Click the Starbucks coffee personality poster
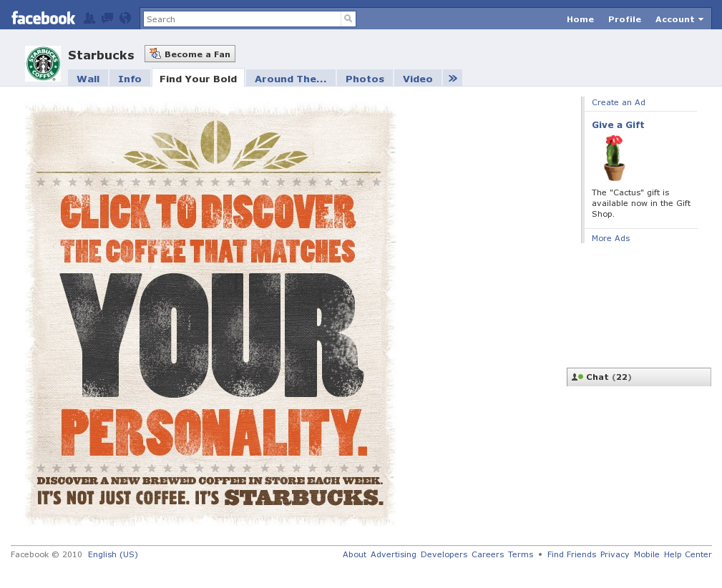This screenshot has height=588, width=722. pyautogui.click(x=210, y=315)
